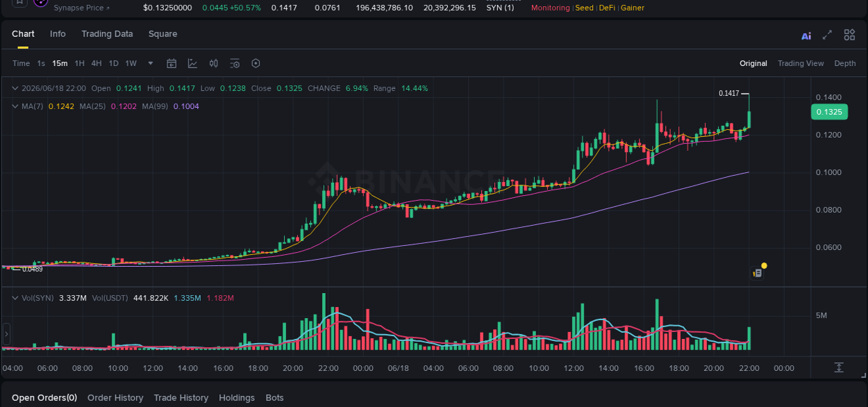Open the technical indicators line-chart icon
868x407 pixels.
point(193,63)
